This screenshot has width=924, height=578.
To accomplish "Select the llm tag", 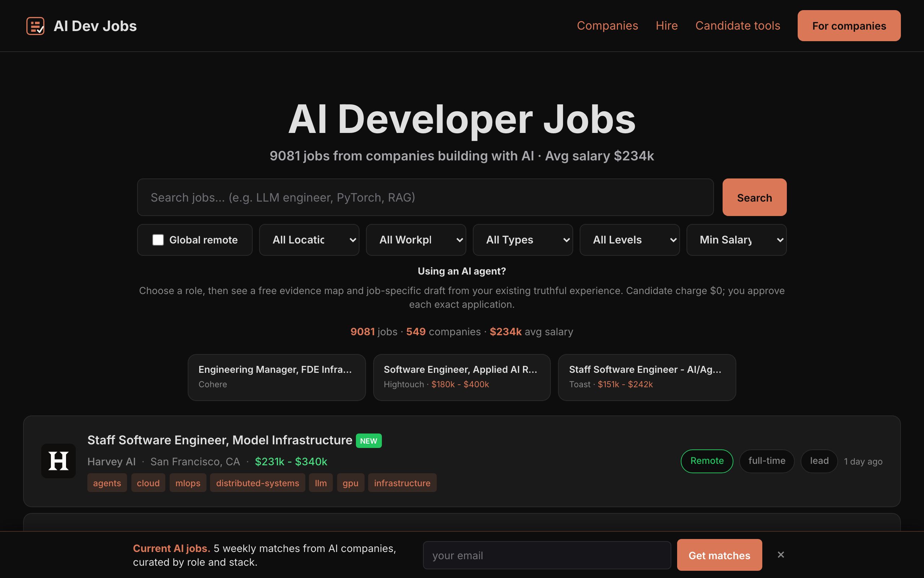I will tap(321, 483).
